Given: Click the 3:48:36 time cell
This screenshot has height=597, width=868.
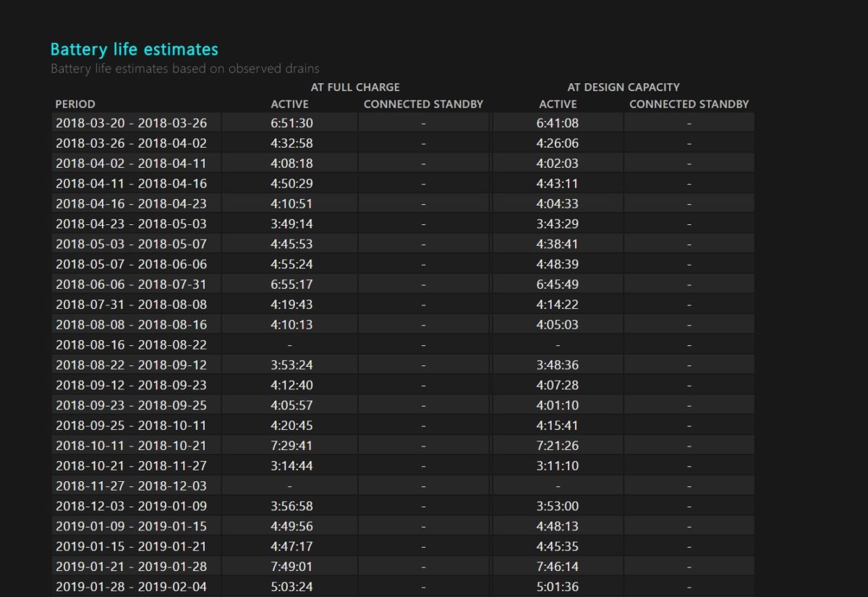Looking at the screenshot, I should [x=558, y=365].
